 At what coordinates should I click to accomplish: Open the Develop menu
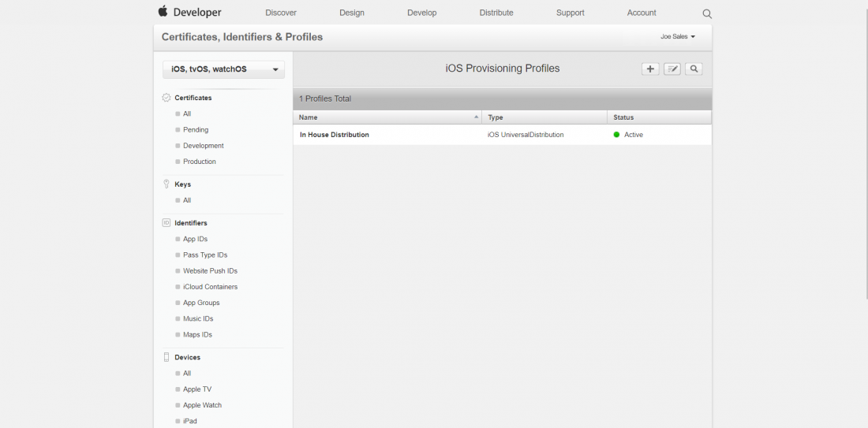click(422, 13)
